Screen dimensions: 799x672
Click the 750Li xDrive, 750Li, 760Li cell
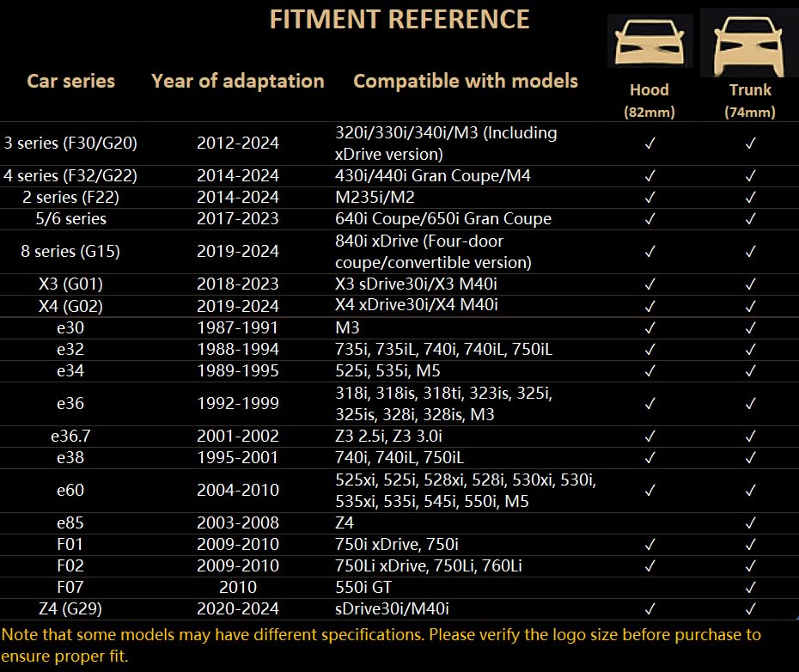(x=429, y=565)
